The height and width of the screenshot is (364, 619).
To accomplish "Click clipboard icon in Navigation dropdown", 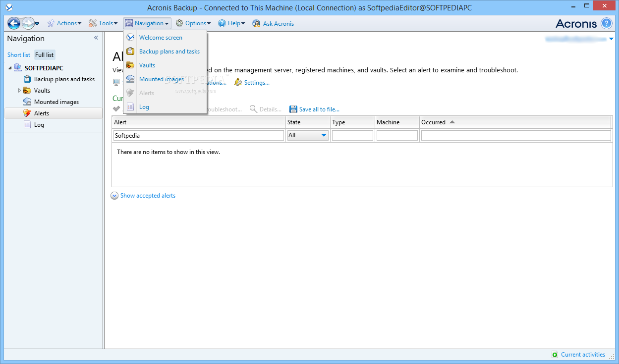I will point(130,51).
